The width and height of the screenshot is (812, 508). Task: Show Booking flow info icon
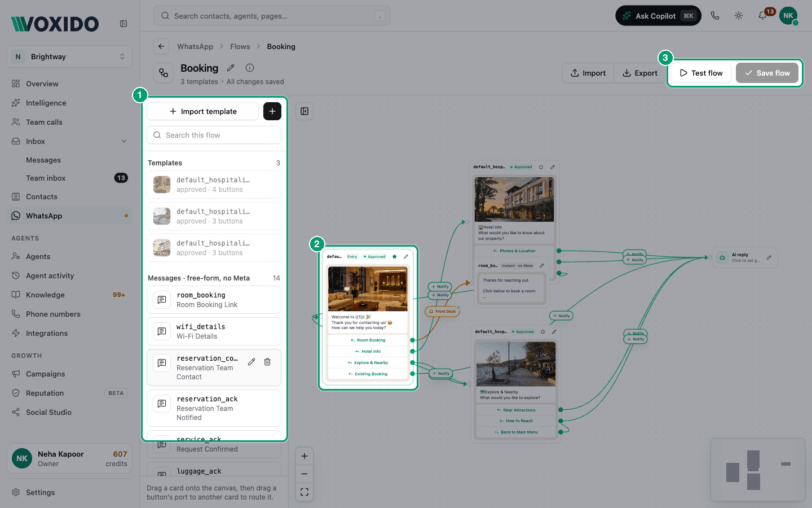(x=250, y=68)
